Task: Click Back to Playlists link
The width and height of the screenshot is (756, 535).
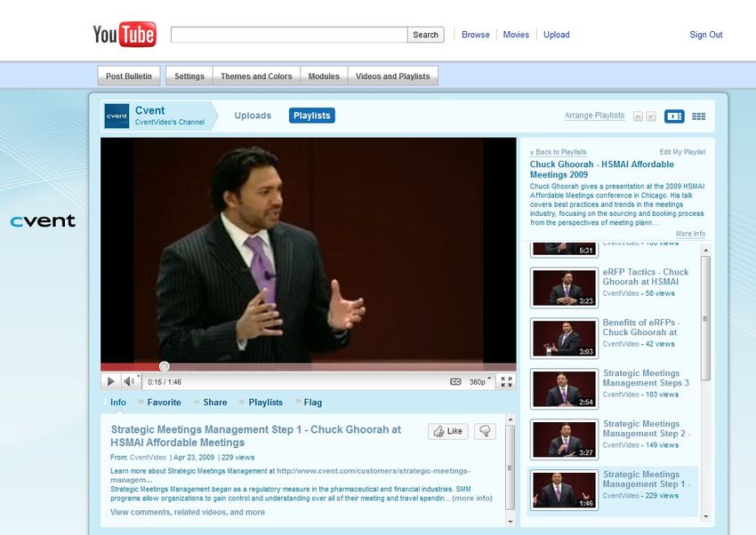Action: [559, 152]
